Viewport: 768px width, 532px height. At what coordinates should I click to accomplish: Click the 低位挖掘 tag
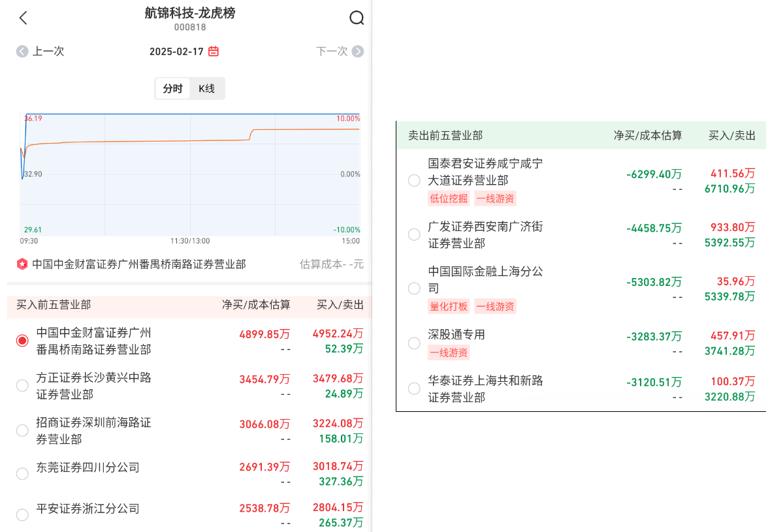449,198
